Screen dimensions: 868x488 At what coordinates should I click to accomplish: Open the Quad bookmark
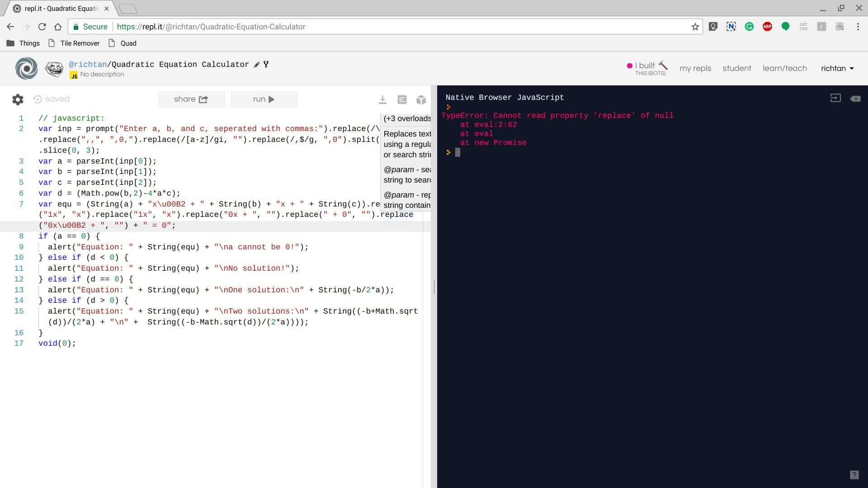point(123,43)
